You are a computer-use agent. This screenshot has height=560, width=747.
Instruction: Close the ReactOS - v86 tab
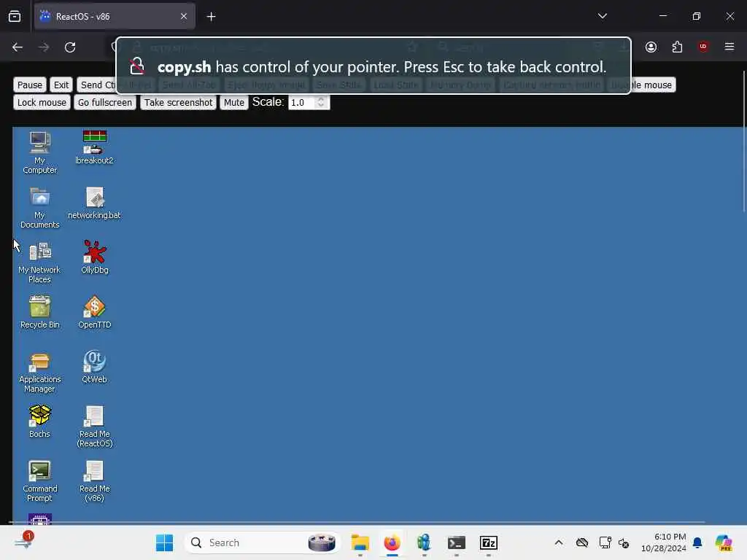pos(184,16)
